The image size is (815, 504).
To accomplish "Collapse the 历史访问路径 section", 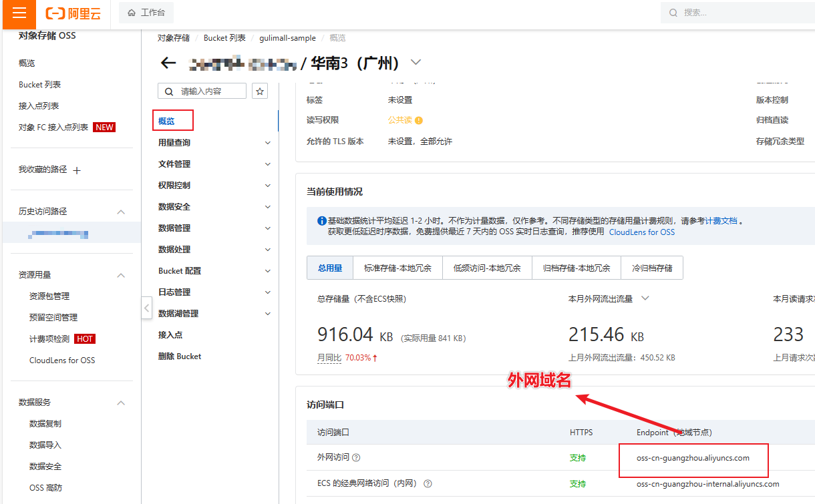I will pos(121,212).
